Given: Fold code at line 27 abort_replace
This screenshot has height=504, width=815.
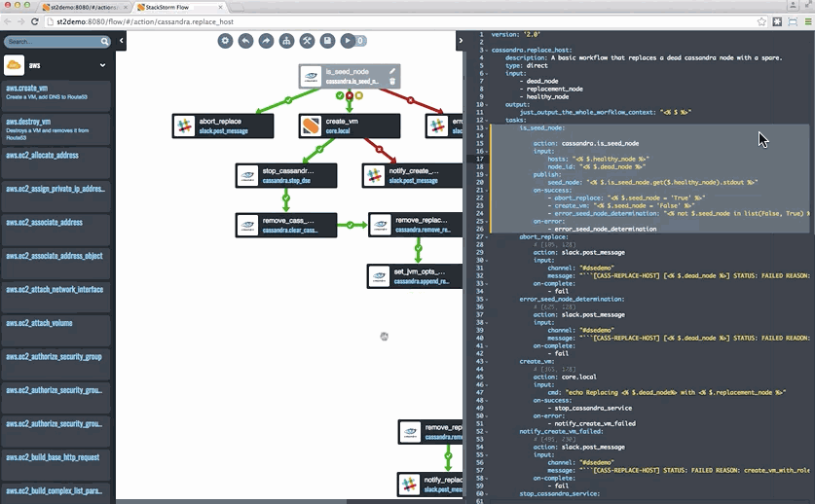Looking at the screenshot, I should click(487, 237).
